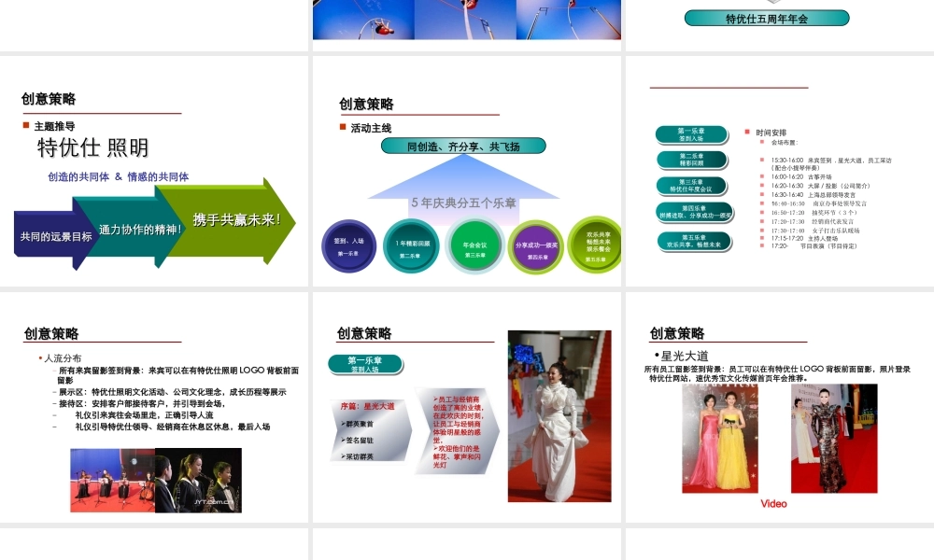Click the 分享成功—颁奖 第四乐章 circle
Image resolution: width=934 pixels, height=560 pixels.
[x=536, y=247]
